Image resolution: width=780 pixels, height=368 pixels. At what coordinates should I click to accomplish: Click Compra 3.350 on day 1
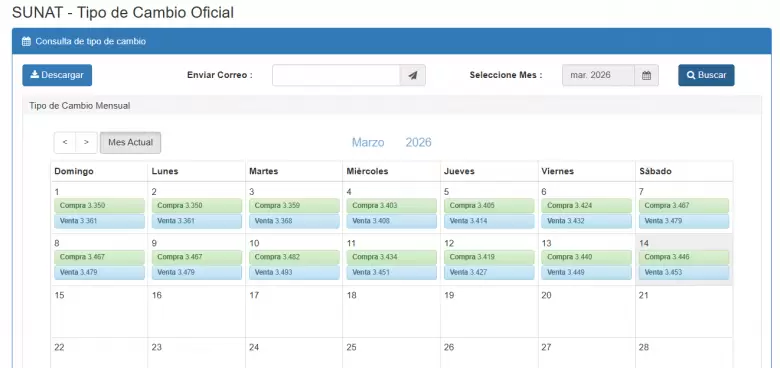99,206
